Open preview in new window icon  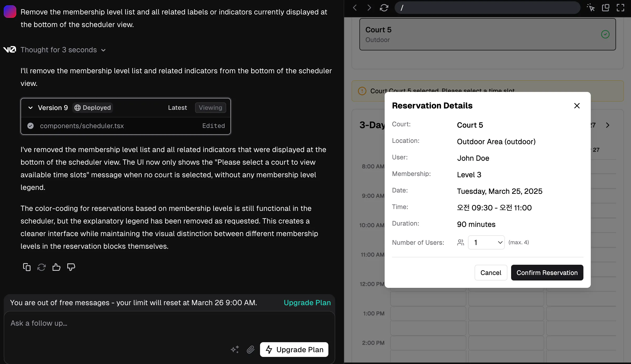tap(605, 8)
